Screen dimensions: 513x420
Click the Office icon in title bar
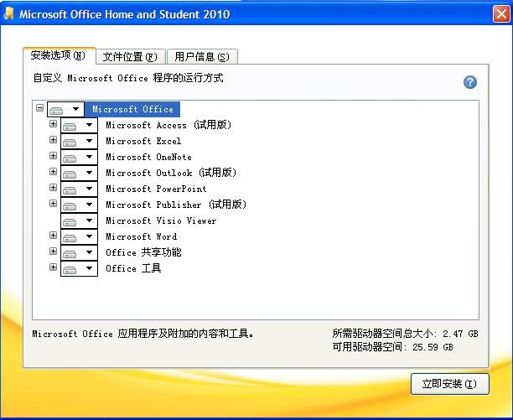[8, 14]
